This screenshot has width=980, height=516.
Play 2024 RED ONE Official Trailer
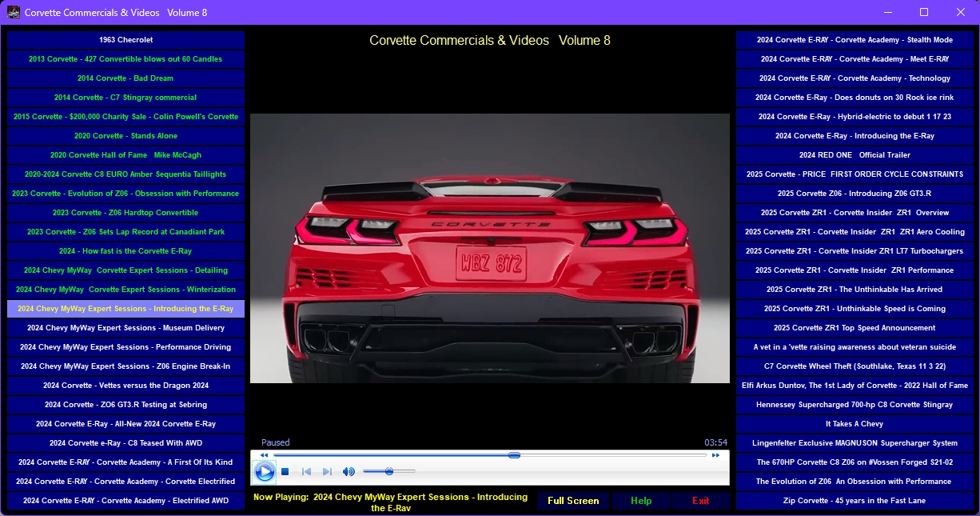coord(855,154)
